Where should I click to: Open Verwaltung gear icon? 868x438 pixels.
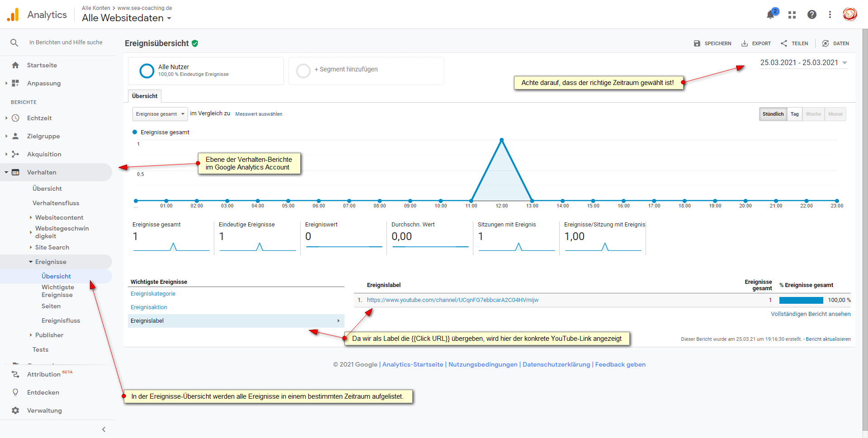point(15,410)
